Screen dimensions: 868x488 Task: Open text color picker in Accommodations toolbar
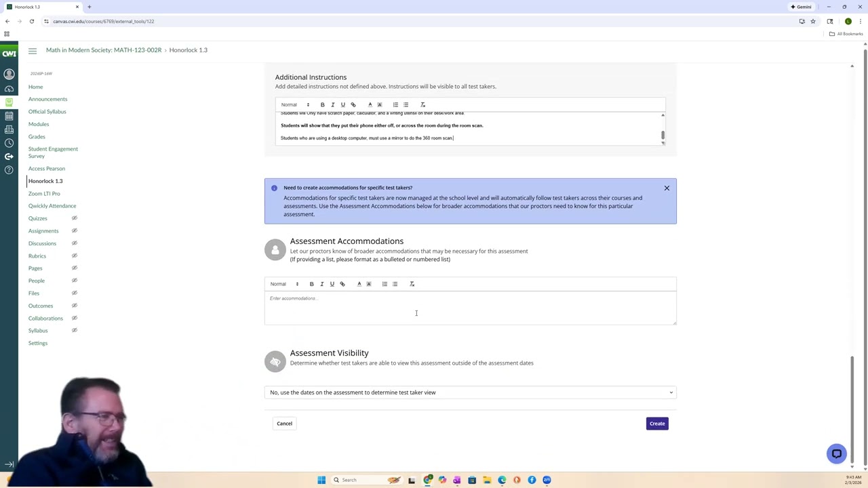[x=359, y=284]
